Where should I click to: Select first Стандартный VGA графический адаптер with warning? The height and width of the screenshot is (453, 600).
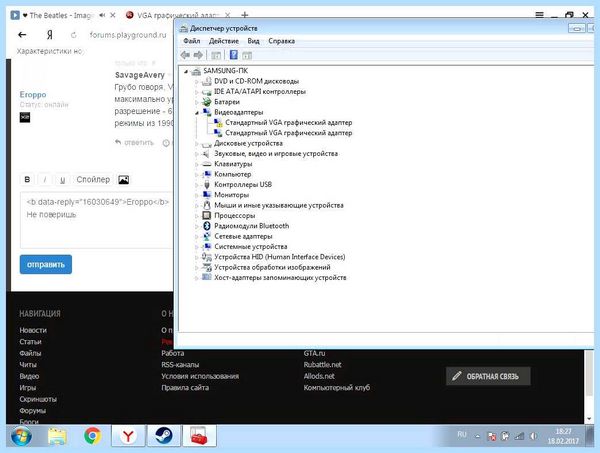(289, 122)
